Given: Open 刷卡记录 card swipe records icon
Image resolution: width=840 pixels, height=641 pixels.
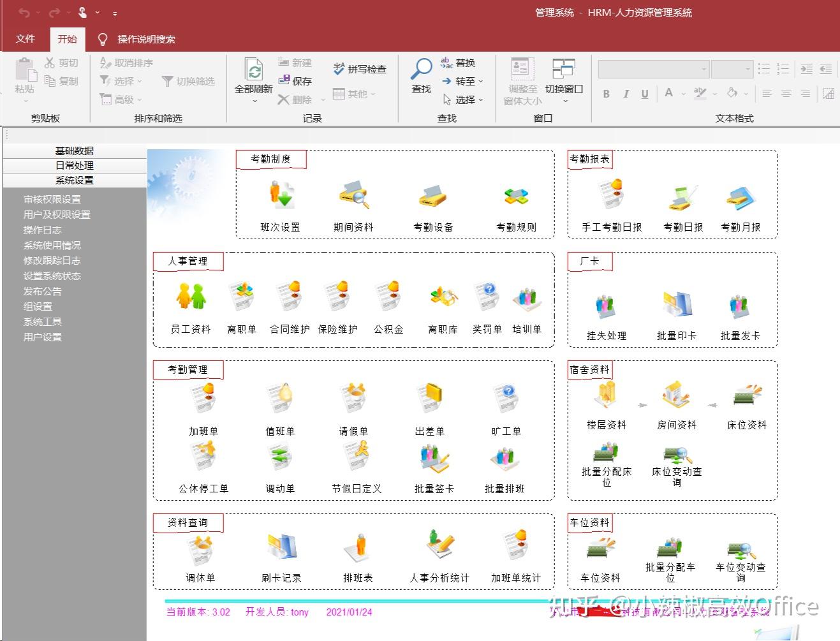Looking at the screenshot, I should [283, 547].
